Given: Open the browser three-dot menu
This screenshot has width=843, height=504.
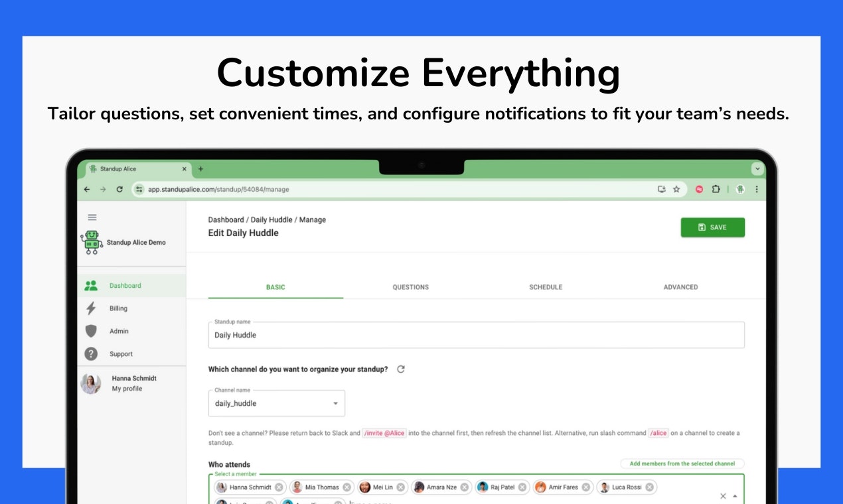Looking at the screenshot, I should click(x=757, y=189).
